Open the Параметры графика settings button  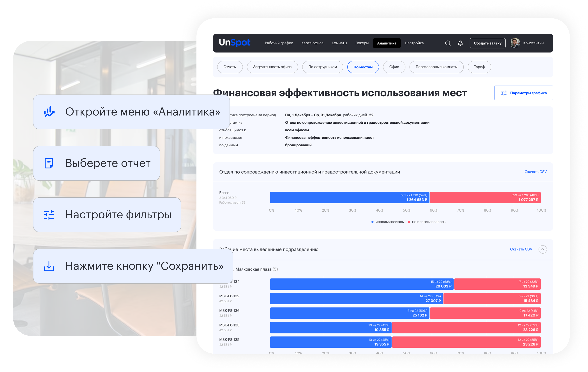524,93
